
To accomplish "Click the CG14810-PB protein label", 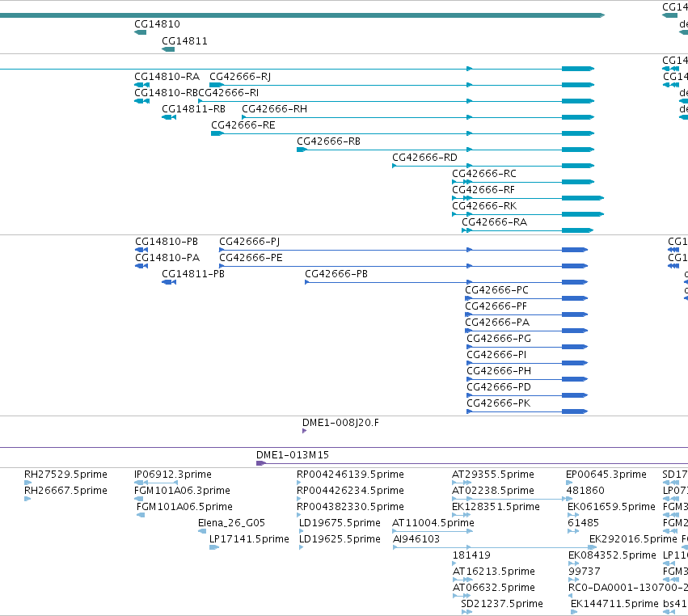I will [x=167, y=243].
